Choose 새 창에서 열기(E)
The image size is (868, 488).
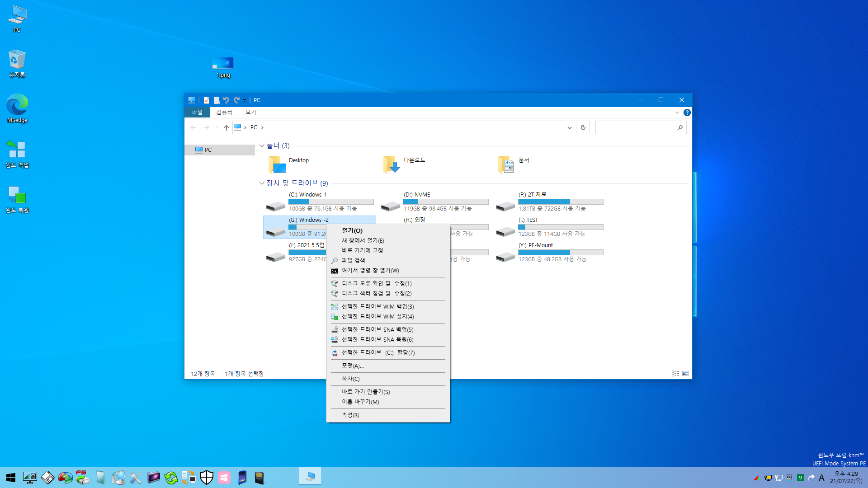(388, 241)
